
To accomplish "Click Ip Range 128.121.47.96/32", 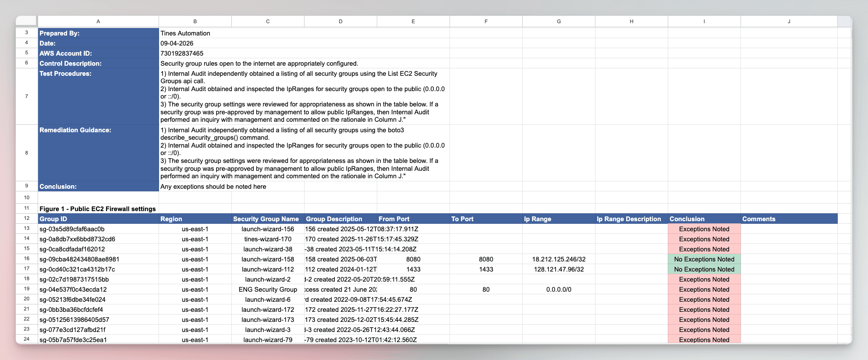I will (559, 269).
